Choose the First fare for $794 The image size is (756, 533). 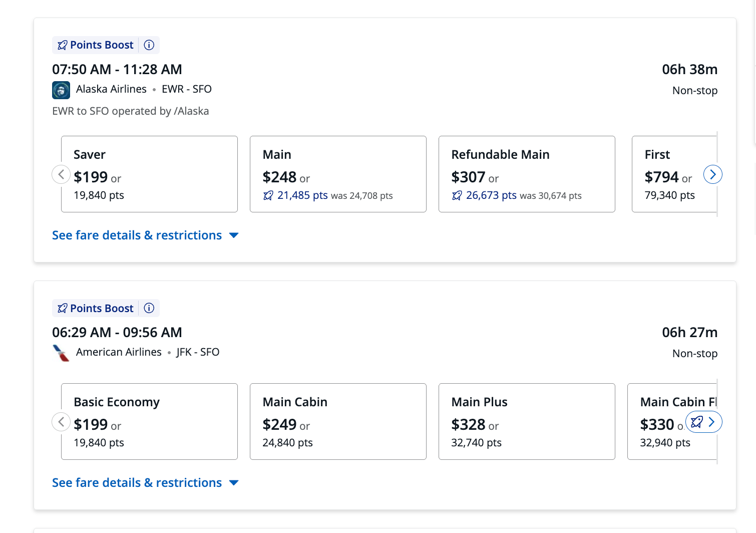point(674,174)
